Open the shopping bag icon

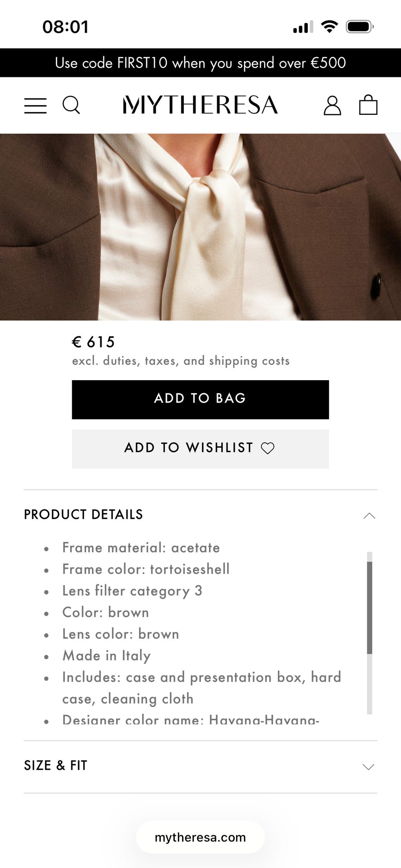coord(368,105)
